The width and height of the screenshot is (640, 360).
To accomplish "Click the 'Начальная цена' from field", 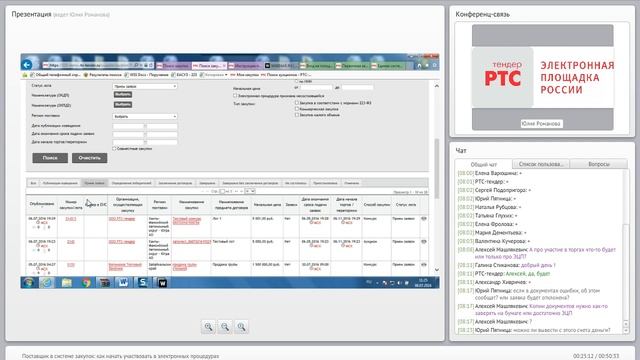I will click(316, 87).
